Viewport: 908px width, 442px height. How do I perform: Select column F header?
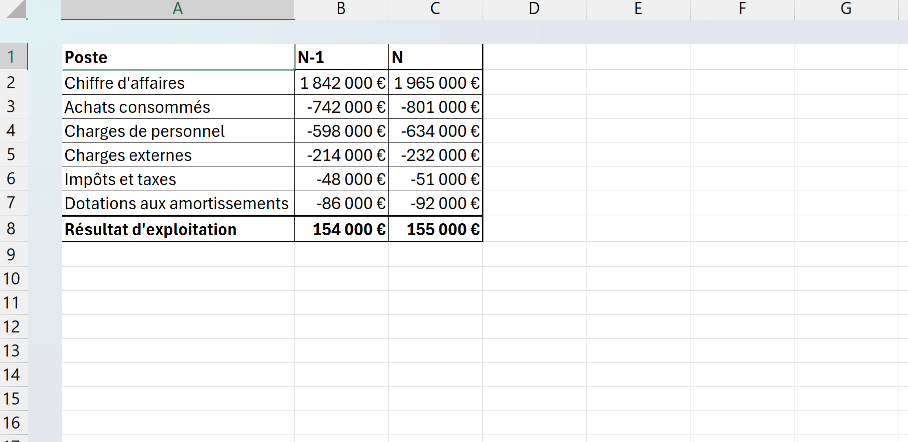(742, 9)
